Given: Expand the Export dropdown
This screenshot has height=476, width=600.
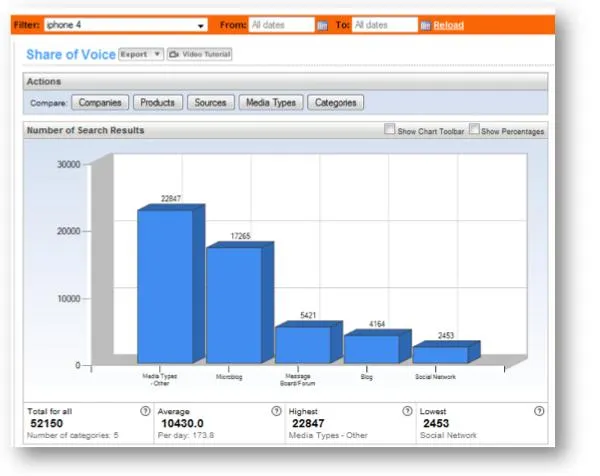Looking at the screenshot, I should coord(141,54).
